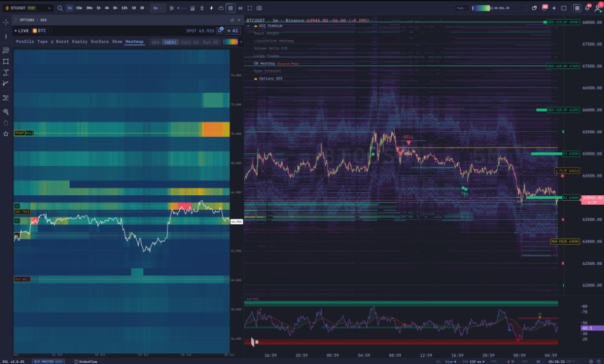Open the Profile tab

point(25,42)
